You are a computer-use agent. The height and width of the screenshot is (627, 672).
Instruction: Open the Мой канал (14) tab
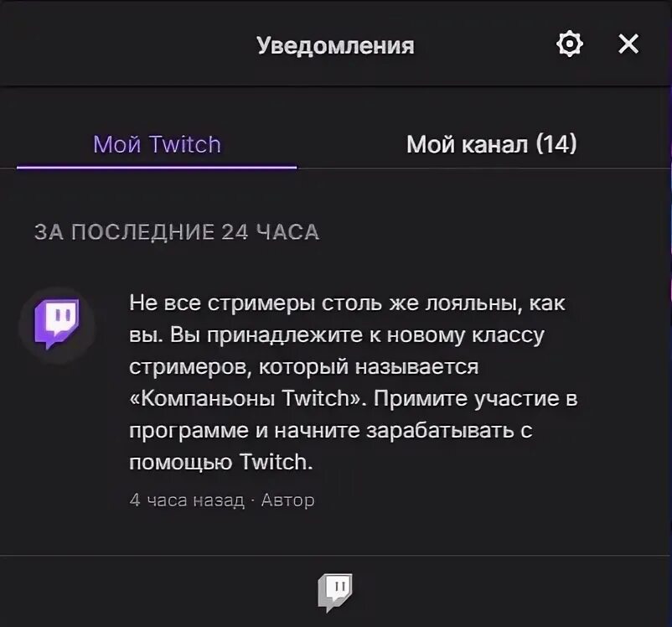point(491,144)
